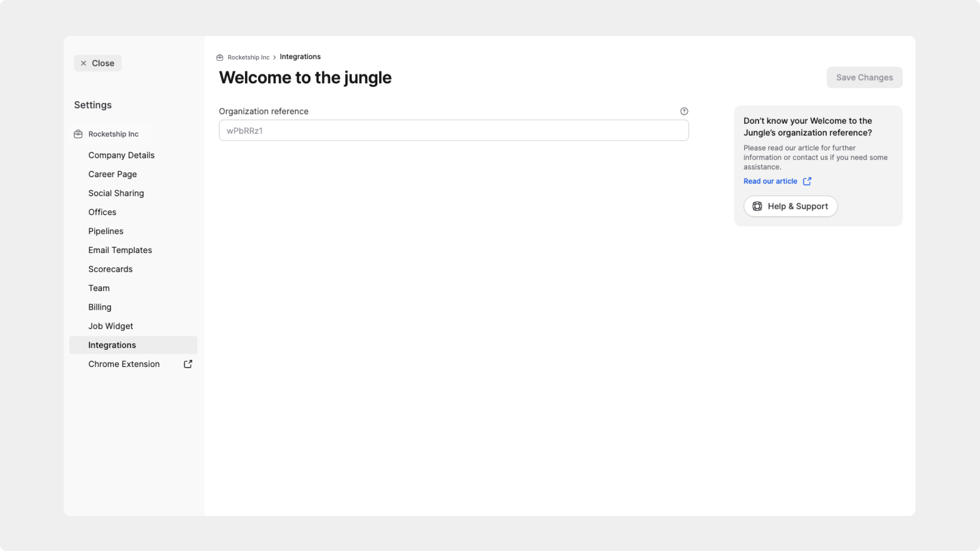Focus the Organization reference input field

coord(453,131)
